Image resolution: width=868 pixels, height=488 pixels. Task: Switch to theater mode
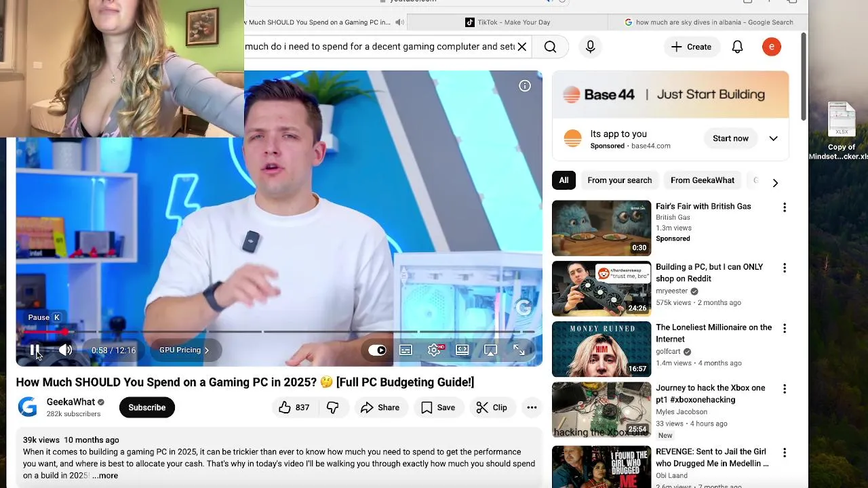462,350
